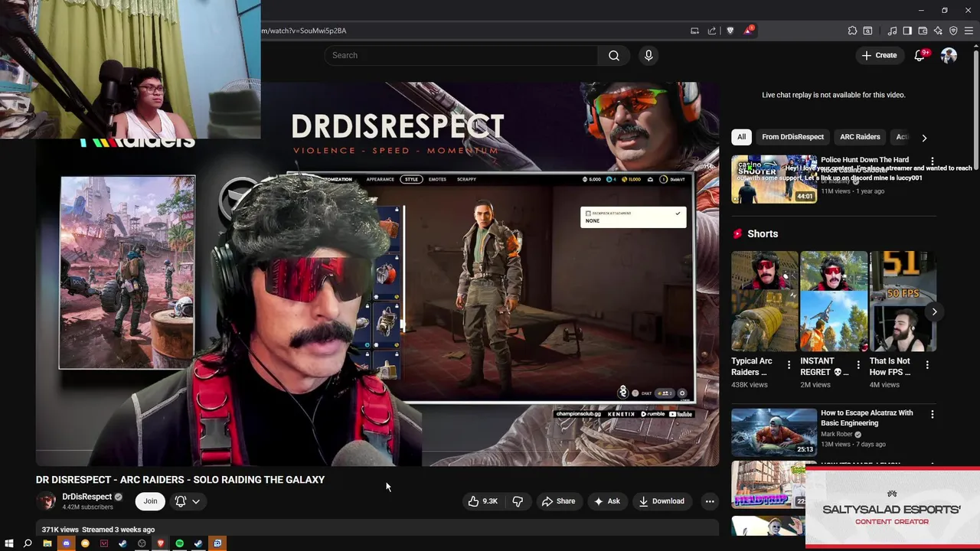Viewport: 980px width, 551px height.
Task: Click the Join channel button
Action: (150, 501)
